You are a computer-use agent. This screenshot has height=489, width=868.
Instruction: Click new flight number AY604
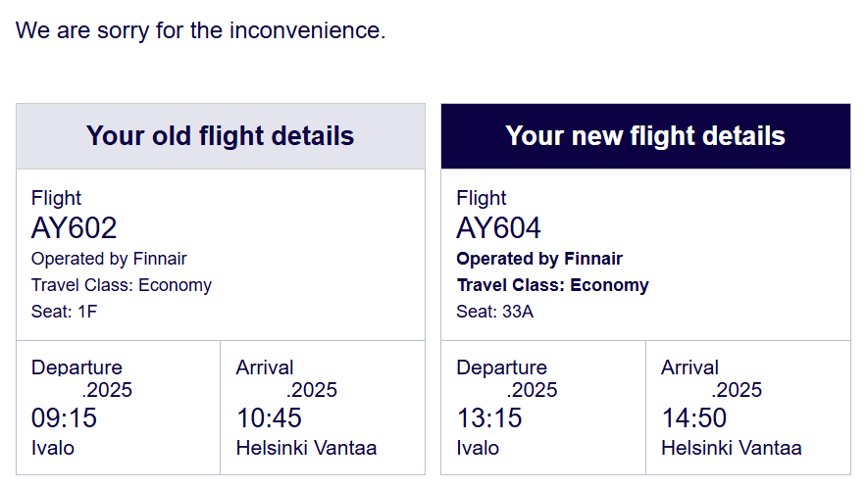[x=499, y=228]
